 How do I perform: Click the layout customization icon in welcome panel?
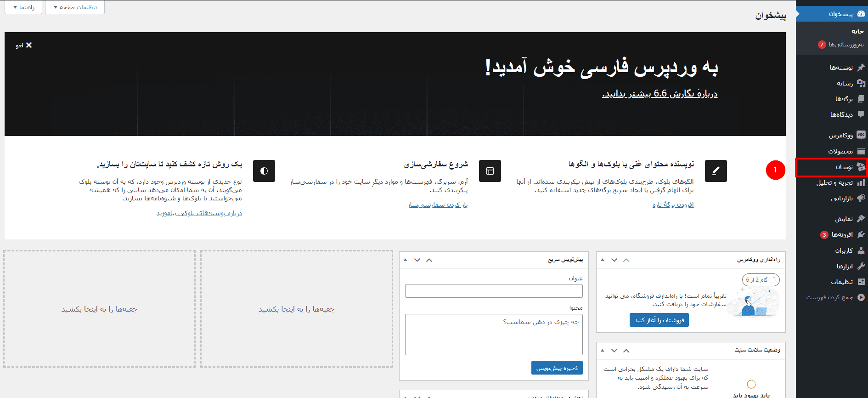pyautogui.click(x=490, y=171)
